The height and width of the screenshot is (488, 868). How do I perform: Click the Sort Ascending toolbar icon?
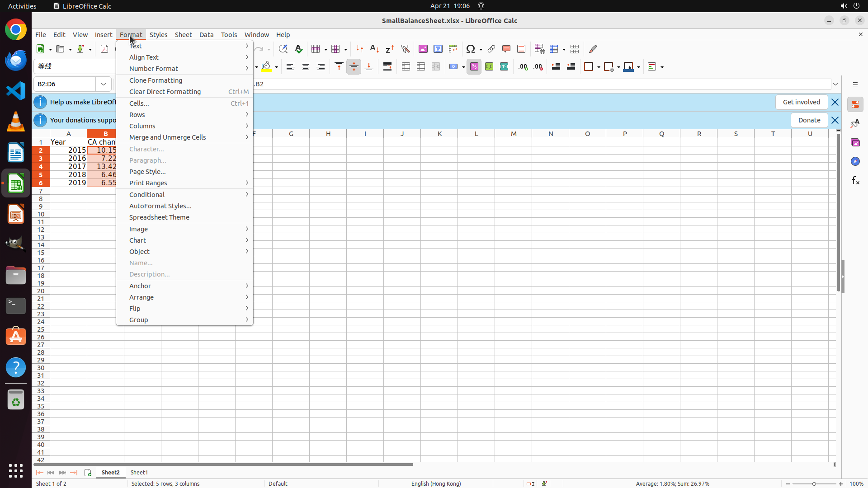point(375,49)
